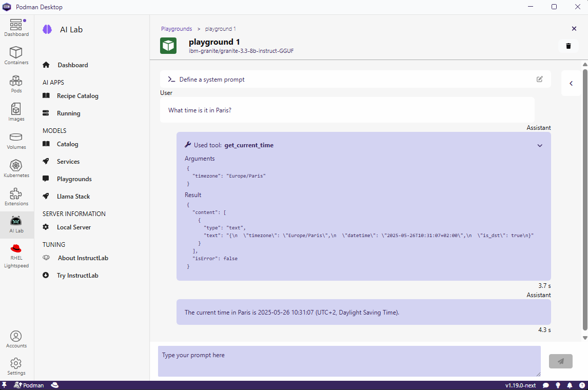Collapse the get_current_time tool details
Viewport: 588px width, 390px height.
coord(539,146)
